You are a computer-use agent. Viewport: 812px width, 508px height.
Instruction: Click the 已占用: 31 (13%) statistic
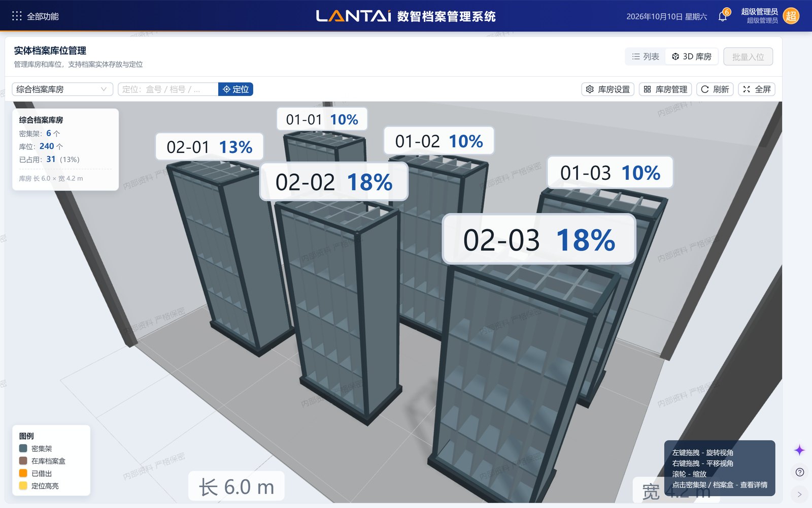(x=49, y=160)
